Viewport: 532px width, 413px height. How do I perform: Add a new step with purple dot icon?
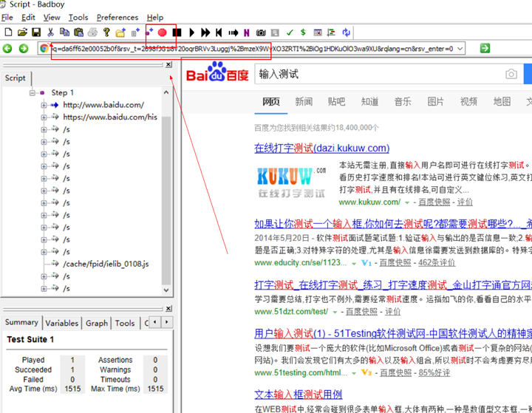point(149,33)
